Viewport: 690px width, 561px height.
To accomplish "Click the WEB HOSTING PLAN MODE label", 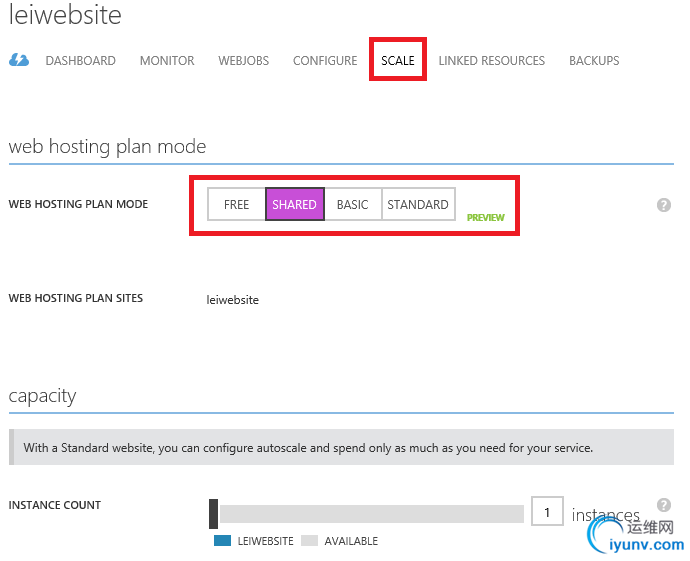I will [x=78, y=204].
